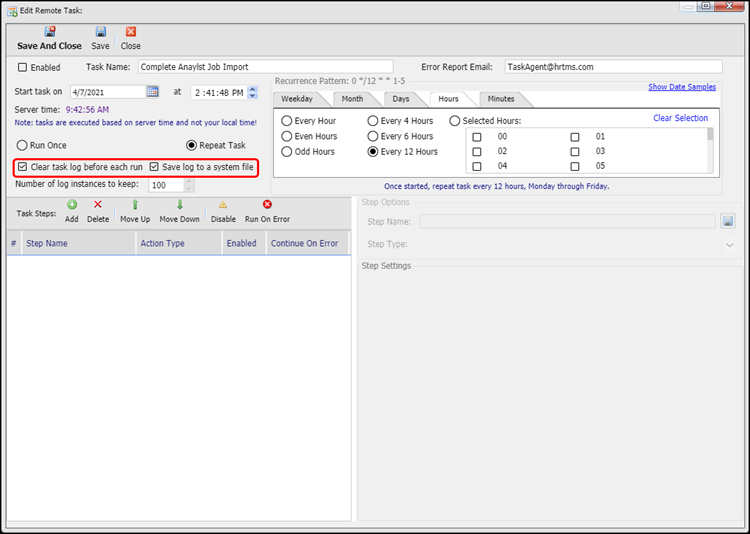Click the Save floppy disk icon
The width and height of the screenshot is (750, 534).
[x=100, y=32]
